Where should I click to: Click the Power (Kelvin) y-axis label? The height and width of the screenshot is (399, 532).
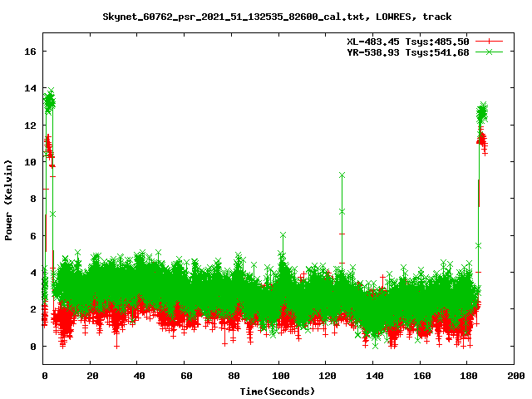(8, 199)
